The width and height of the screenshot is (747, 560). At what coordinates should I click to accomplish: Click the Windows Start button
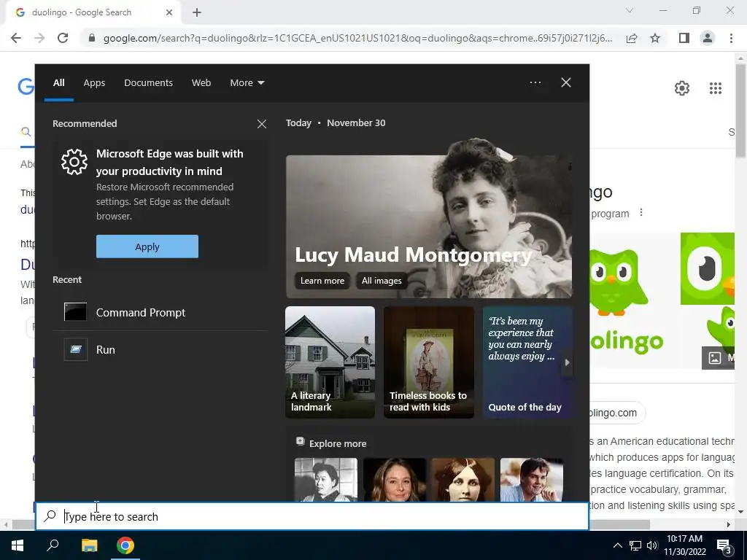point(18,545)
